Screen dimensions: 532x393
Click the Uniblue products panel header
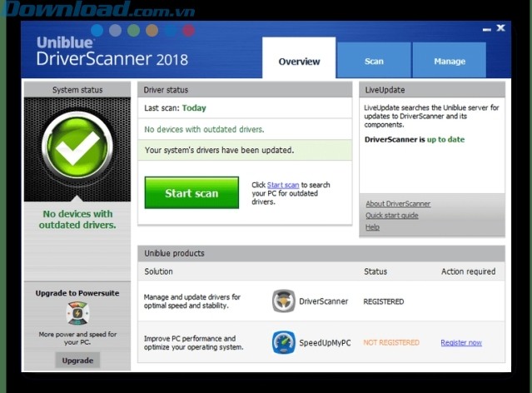pos(321,253)
